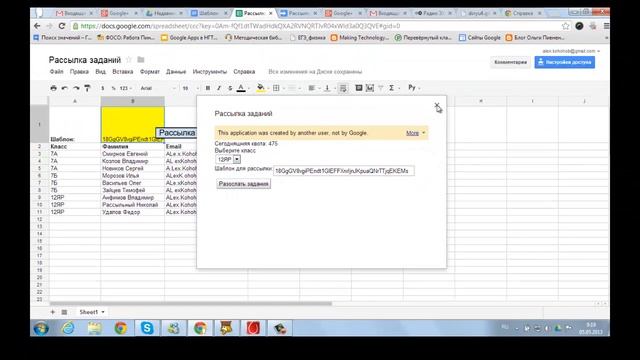Open the horizontal align options
The height and width of the screenshot is (360, 640).
click(x=313, y=88)
